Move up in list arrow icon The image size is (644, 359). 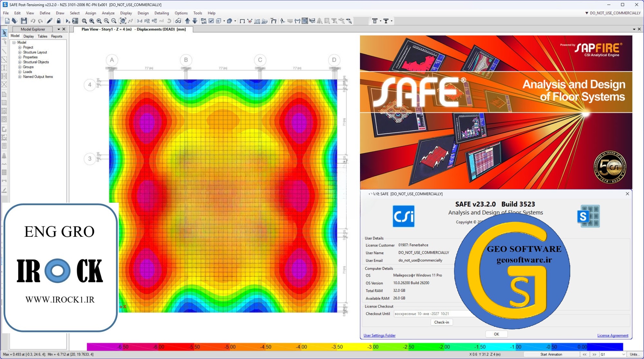tap(187, 21)
